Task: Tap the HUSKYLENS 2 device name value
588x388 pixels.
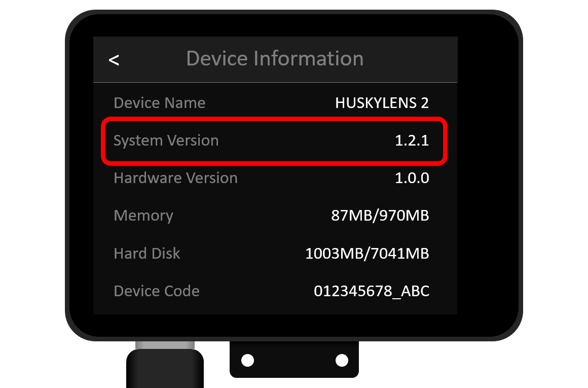Action: tap(382, 103)
